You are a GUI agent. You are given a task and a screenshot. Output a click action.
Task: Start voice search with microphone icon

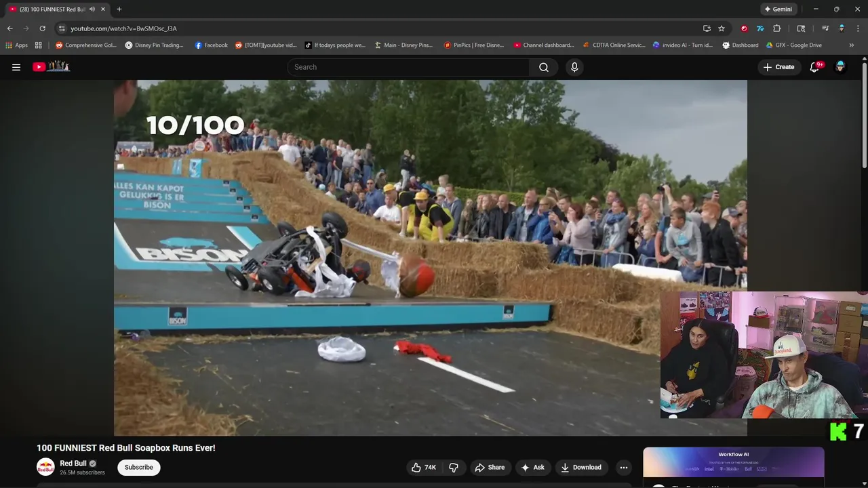tap(574, 67)
